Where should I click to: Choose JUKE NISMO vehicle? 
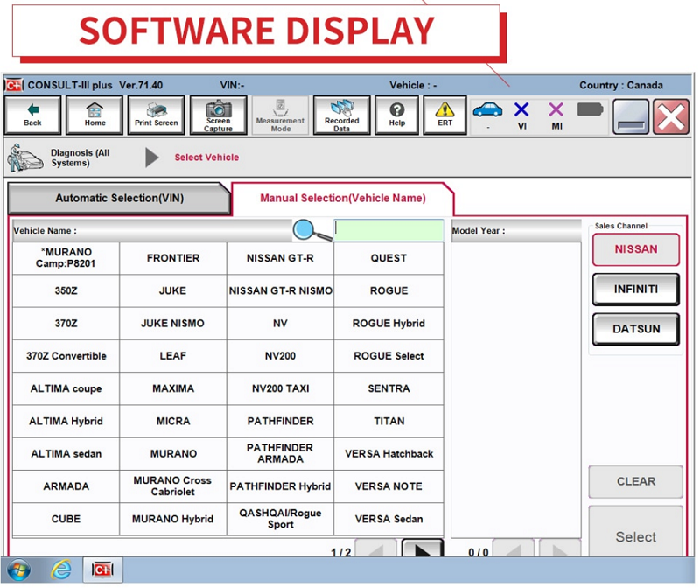173,323
